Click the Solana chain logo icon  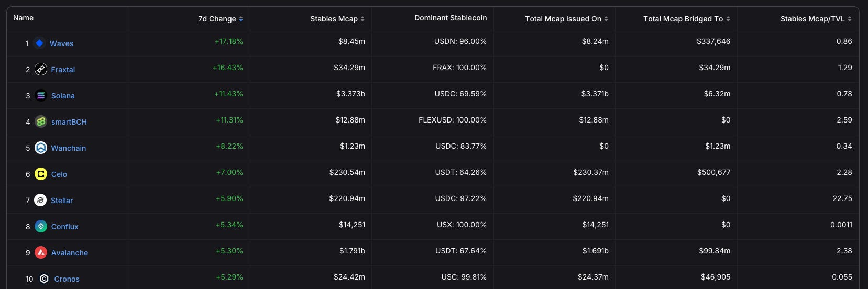coord(41,95)
